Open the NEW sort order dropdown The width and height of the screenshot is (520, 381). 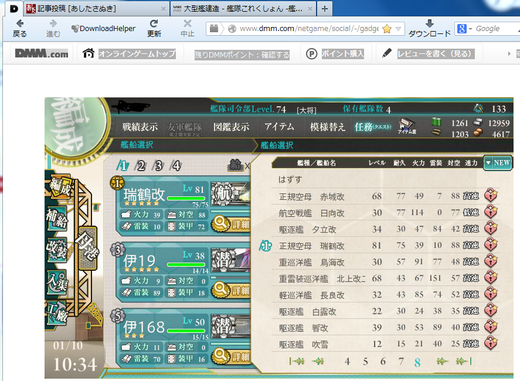(498, 163)
